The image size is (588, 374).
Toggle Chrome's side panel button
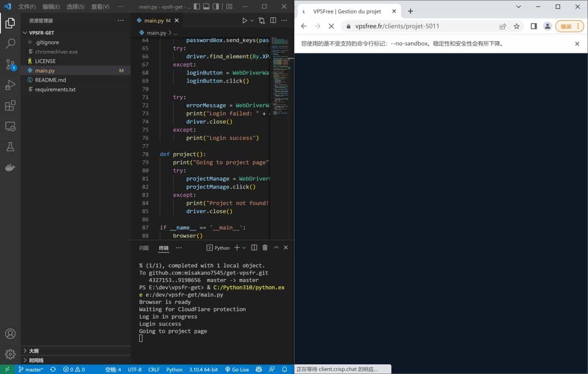(x=533, y=26)
